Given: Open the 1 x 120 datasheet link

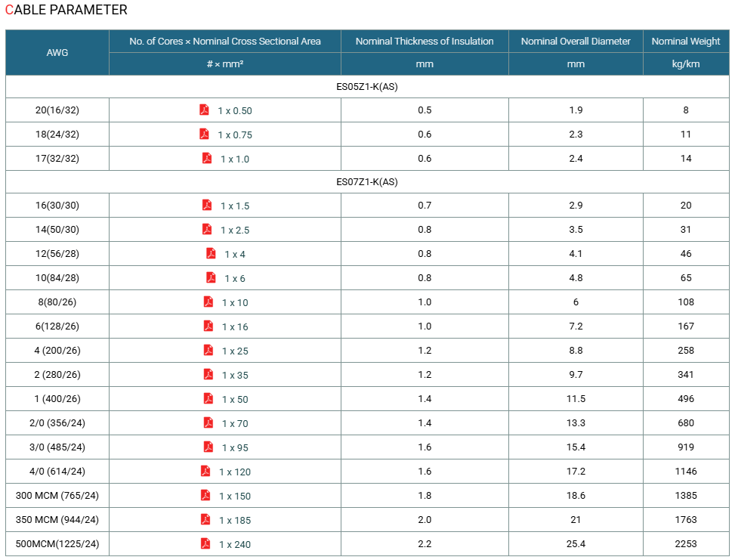Looking at the screenshot, I should pyautogui.click(x=235, y=472).
